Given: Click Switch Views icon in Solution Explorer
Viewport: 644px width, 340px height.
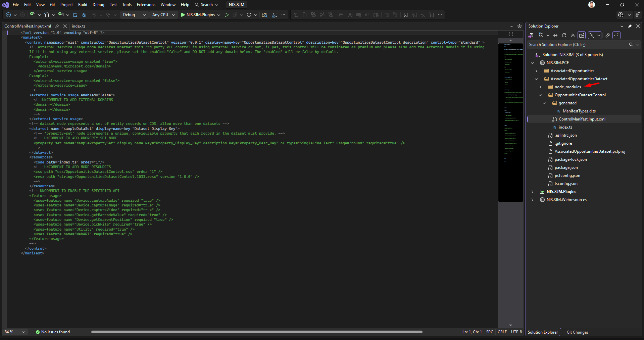Looking at the screenshot, I should click(531, 35).
